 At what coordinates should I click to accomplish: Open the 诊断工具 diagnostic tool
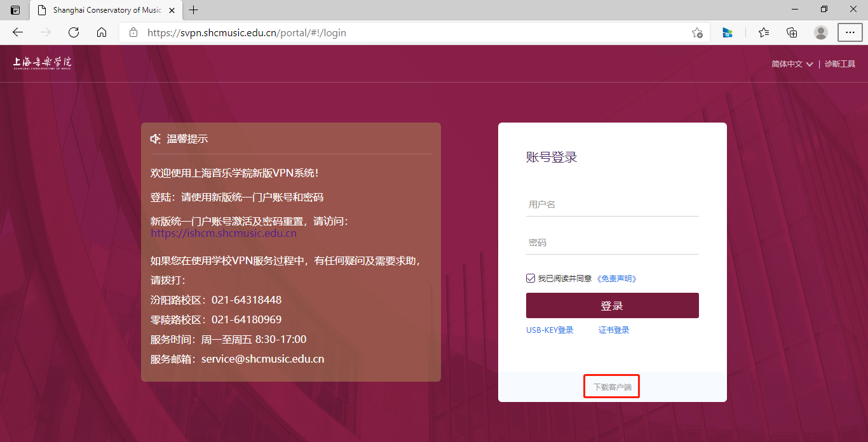839,64
